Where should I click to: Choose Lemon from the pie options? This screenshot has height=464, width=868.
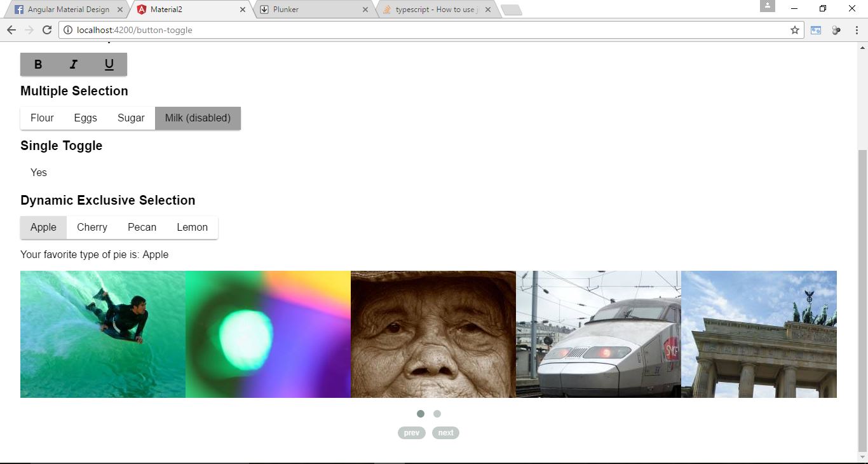(192, 227)
